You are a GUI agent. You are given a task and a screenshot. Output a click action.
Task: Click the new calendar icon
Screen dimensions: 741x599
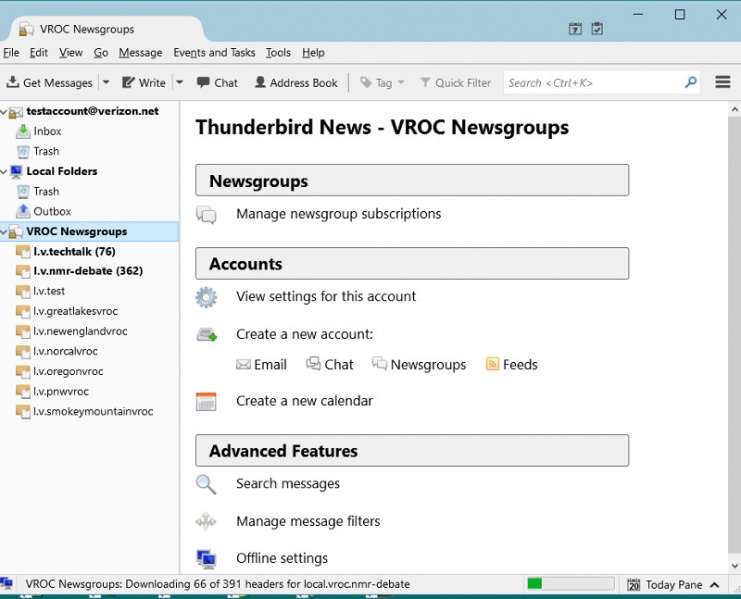point(207,402)
